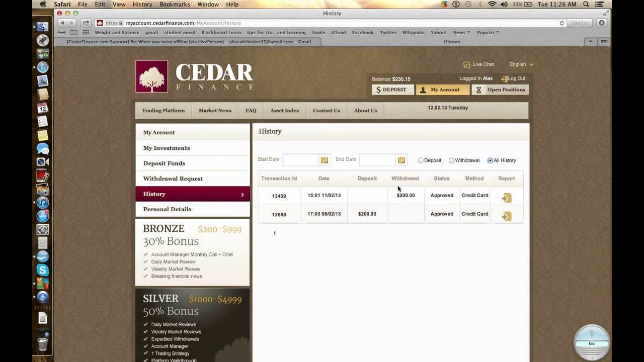Open the Bookmarks book icon
This screenshot has width=644, height=362.
click(73, 32)
